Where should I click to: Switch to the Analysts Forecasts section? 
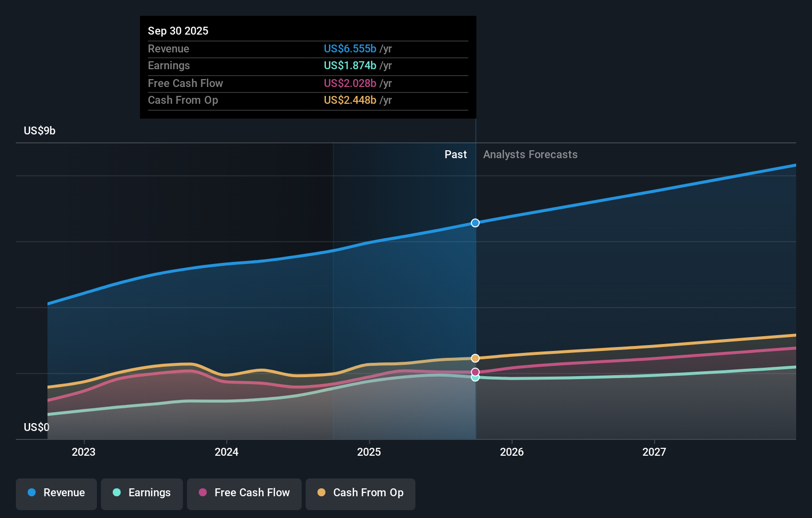tap(530, 154)
